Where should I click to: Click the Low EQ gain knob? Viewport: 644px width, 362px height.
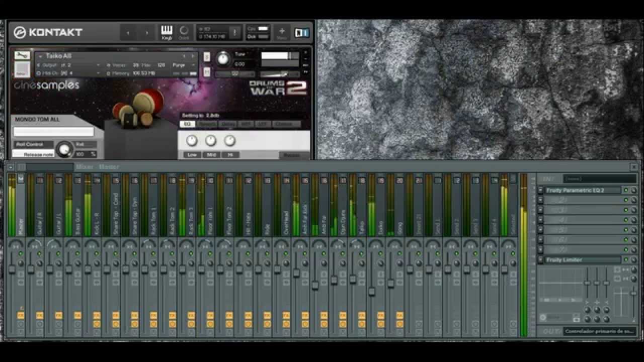coord(192,140)
